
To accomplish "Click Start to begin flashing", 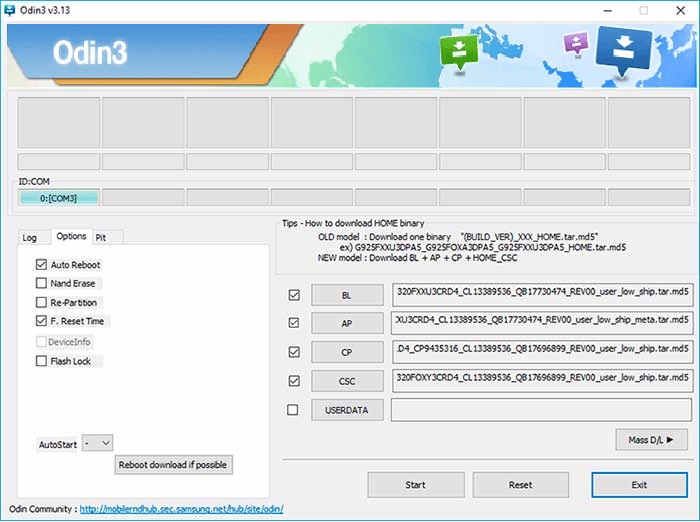I will (x=416, y=485).
